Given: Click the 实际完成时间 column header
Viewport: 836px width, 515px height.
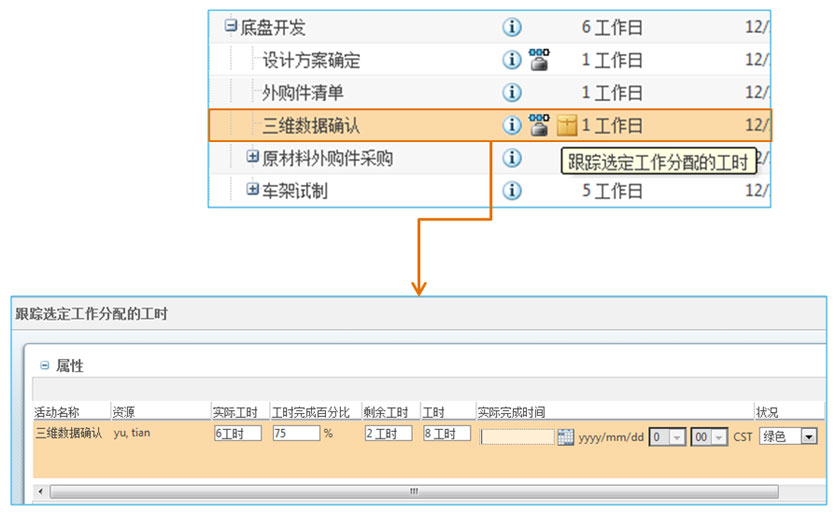Looking at the screenshot, I should [511, 412].
